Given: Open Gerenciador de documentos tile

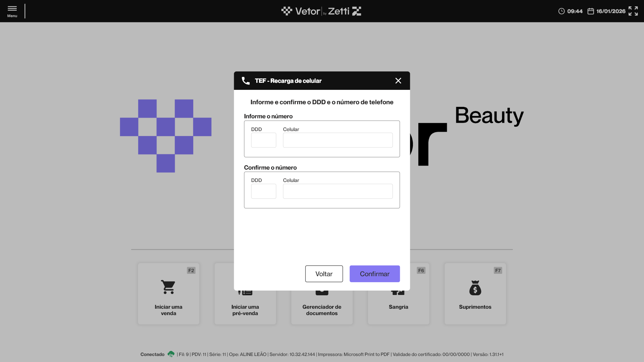Looking at the screenshot, I should click(x=322, y=310).
